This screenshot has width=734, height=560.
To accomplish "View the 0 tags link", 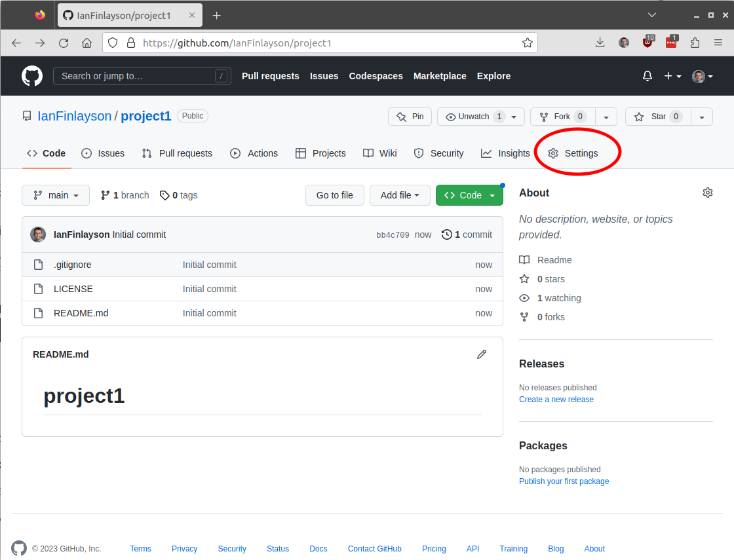I will pos(178,195).
